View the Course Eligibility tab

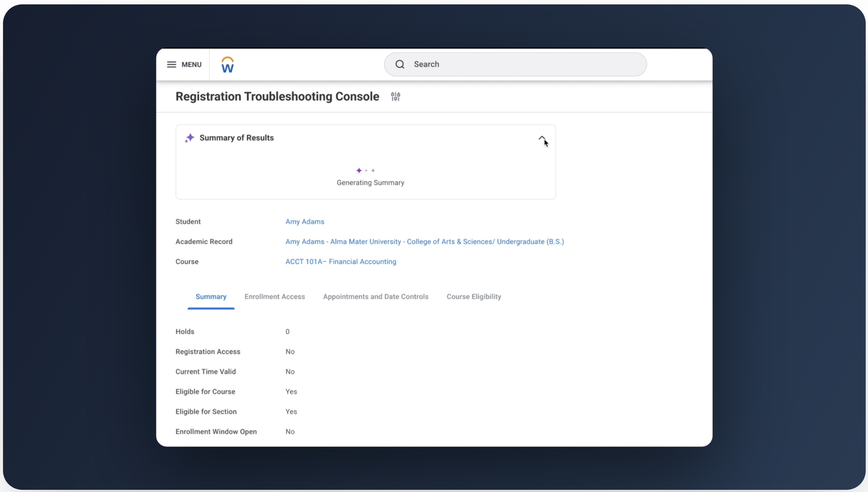coord(474,297)
